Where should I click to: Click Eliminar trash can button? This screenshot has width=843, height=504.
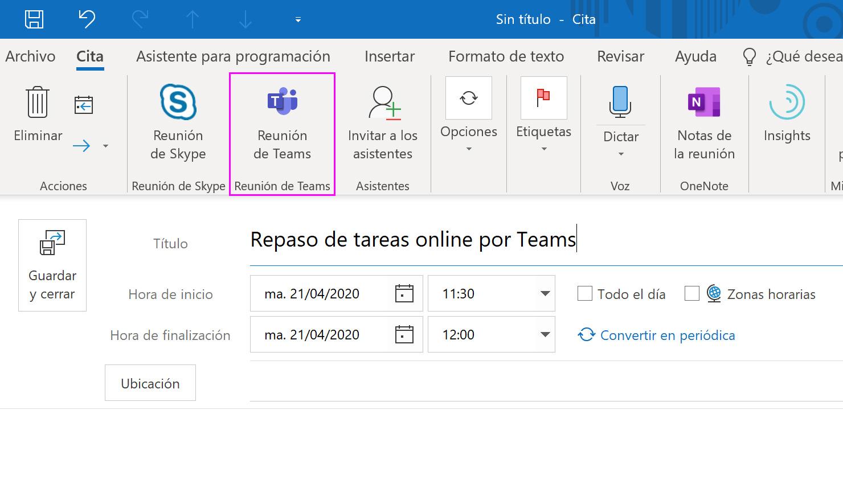[x=38, y=114]
